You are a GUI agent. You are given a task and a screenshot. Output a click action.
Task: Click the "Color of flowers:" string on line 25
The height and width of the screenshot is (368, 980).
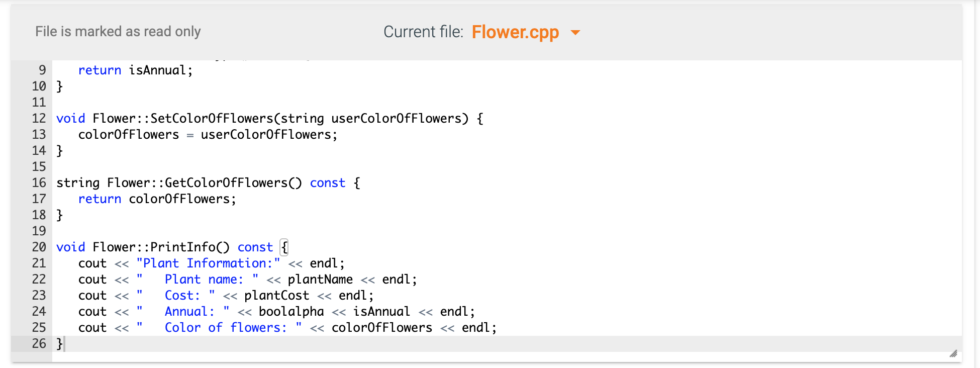219,328
